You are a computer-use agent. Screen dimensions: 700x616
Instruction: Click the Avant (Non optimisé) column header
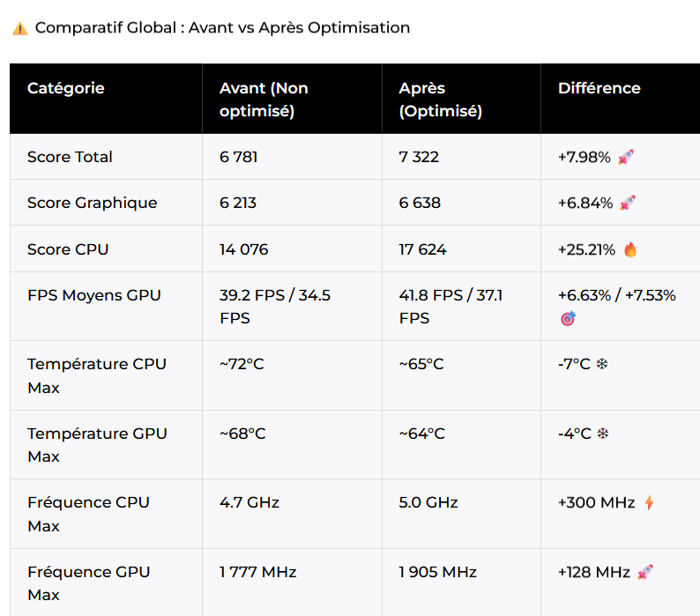tap(264, 99)
